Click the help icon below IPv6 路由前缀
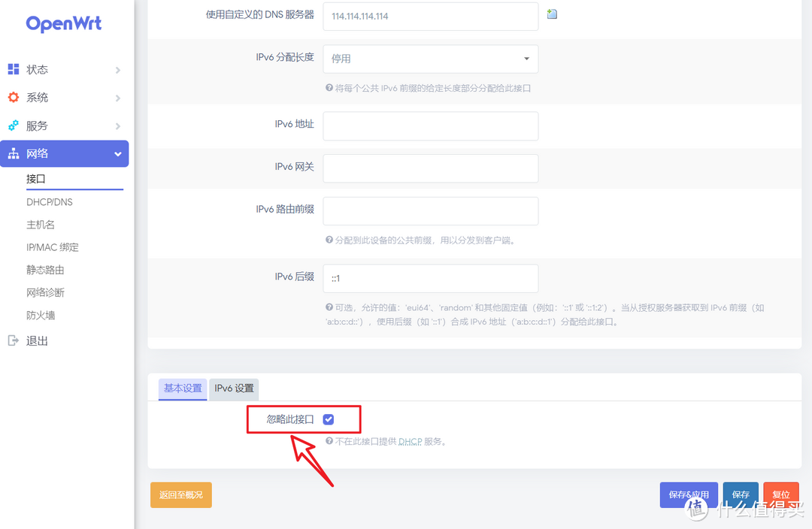The height and width of the screenshot is (529, 812). pos(329,240)
